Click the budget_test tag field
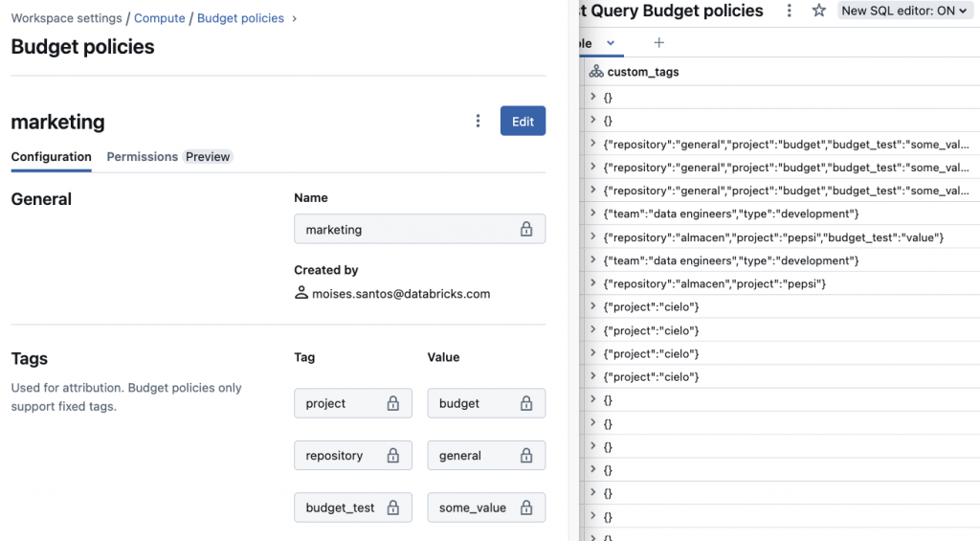Screen dimensions: 980x541 coord(340,507)
